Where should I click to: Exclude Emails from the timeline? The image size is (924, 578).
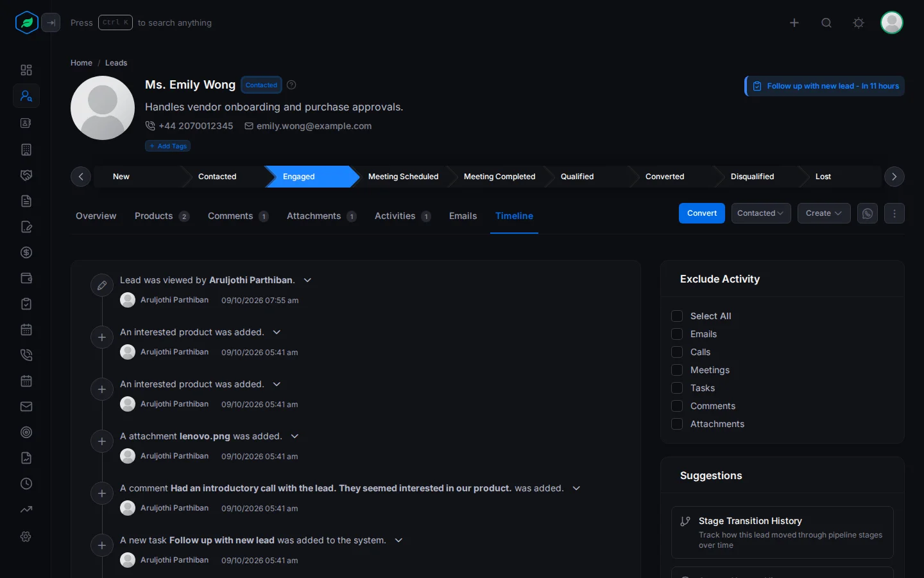coord(677,334)
